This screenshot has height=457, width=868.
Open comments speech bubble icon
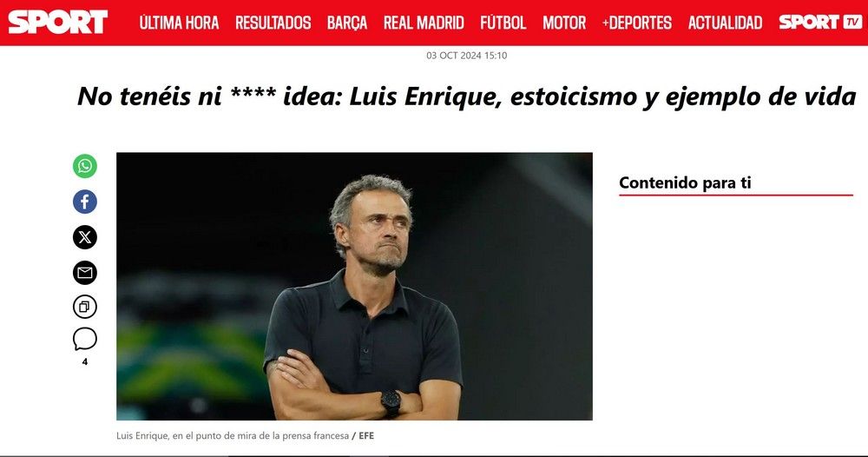click(85, 339)
